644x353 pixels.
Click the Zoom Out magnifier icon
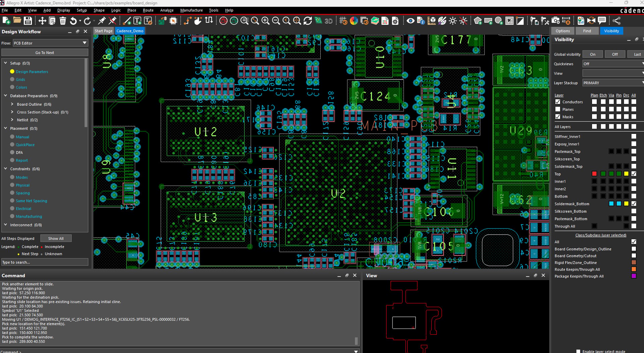(x=276, y=21)
